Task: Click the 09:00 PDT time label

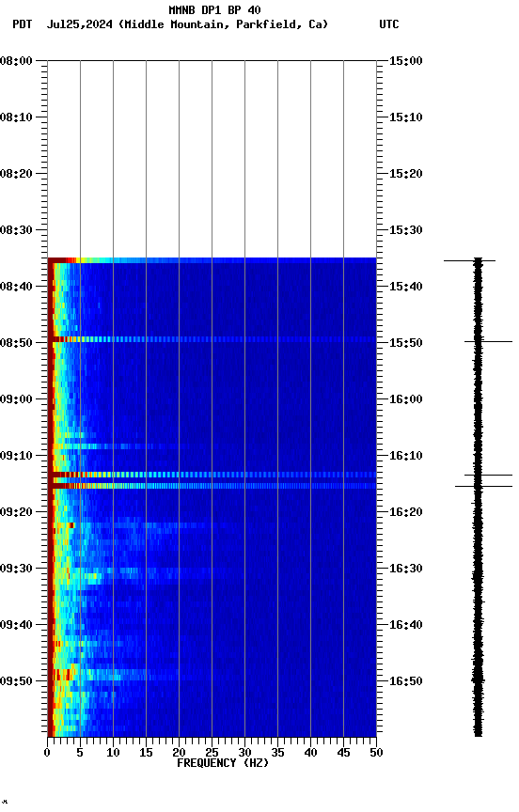Action: [16, 399]
